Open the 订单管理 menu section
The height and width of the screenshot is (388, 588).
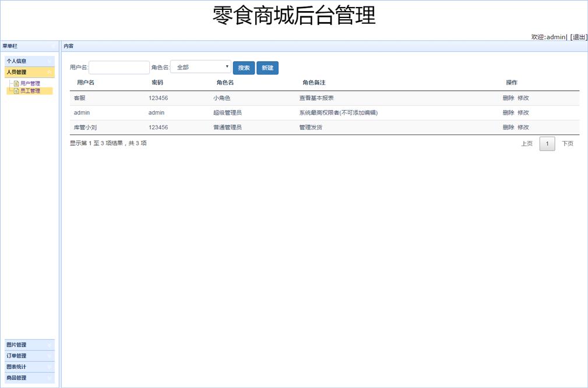point(29,356)
